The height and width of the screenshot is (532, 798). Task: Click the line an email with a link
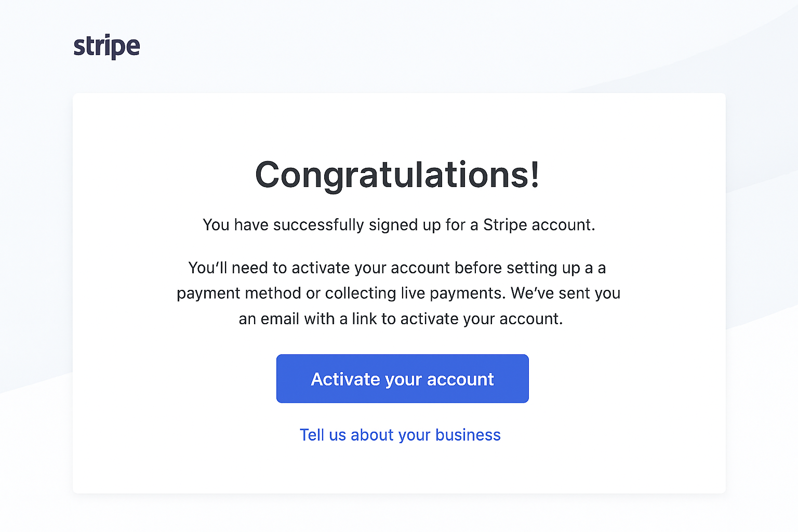click(x=401, y=318)
